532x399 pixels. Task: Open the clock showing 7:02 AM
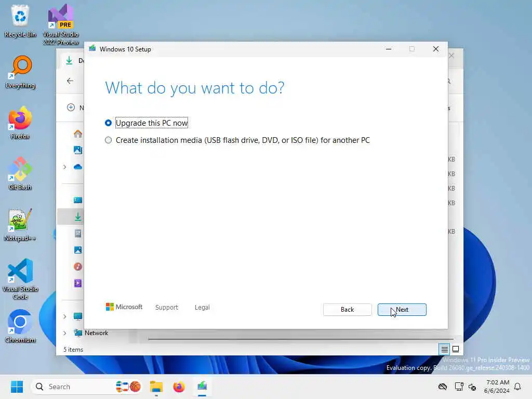click(x=497, y=387)
